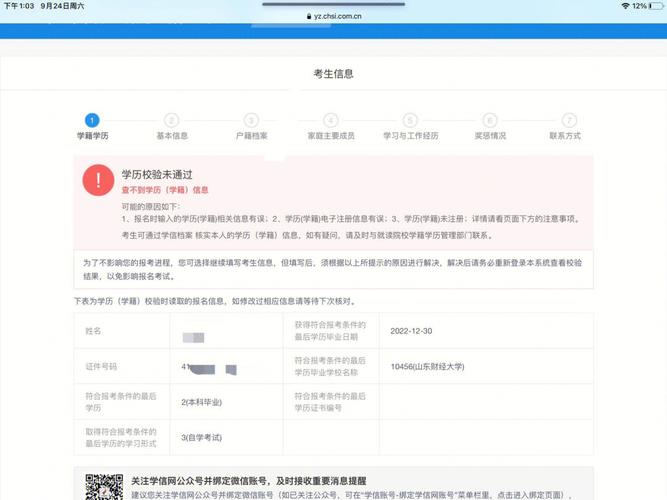
Task: Click the 证件号码 row label
Action: (101, 366)
